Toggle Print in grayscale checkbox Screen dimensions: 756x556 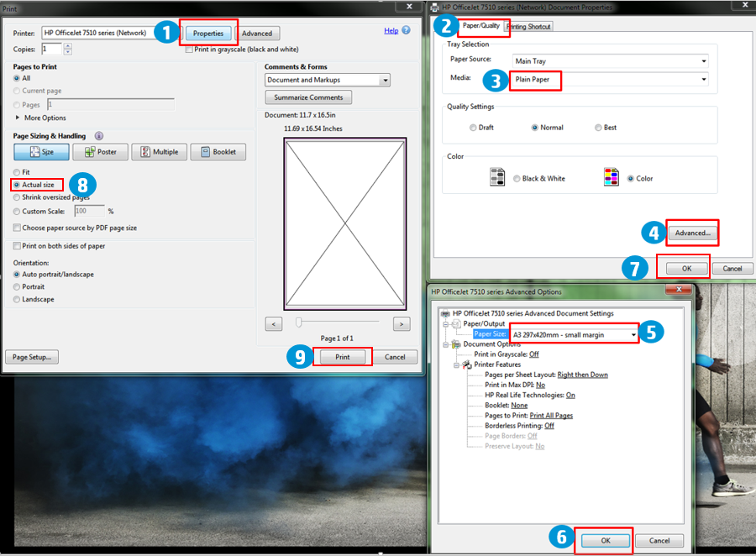[189, 50]
